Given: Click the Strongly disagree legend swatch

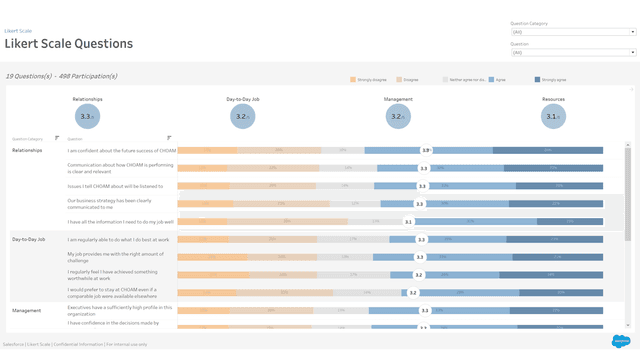Looking at the screenshot, I should (353, 80).
